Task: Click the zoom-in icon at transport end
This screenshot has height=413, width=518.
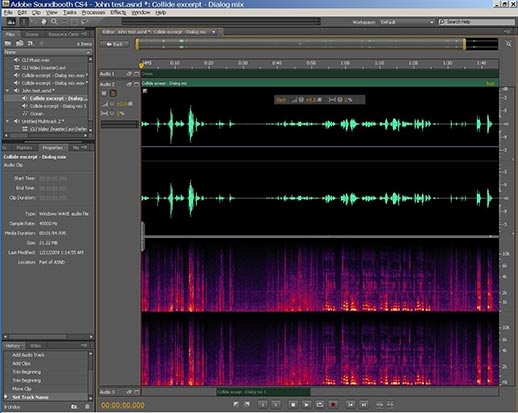Action: [x=379, y=405]
